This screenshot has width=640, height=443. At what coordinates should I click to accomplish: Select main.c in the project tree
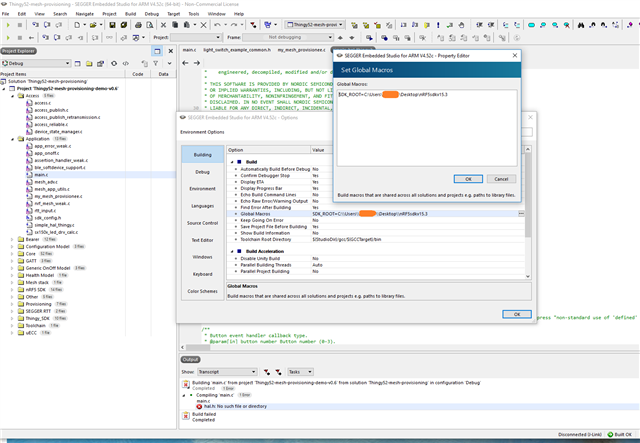point(41,175)
